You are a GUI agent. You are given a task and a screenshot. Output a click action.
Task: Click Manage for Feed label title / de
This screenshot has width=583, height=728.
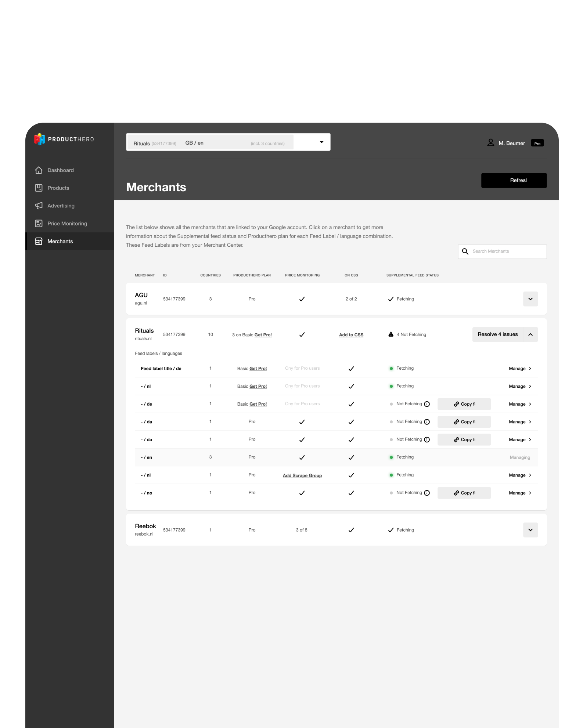(x=520, y=369)
